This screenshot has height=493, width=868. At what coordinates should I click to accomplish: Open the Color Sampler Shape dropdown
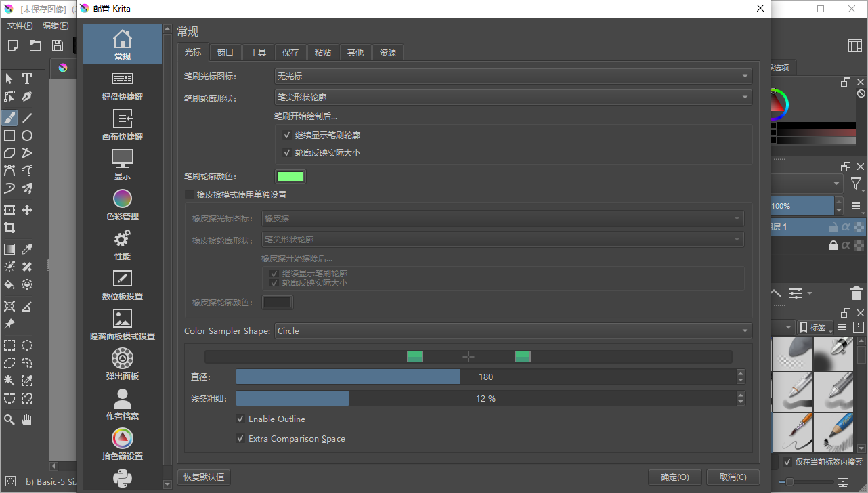point(513,331)
